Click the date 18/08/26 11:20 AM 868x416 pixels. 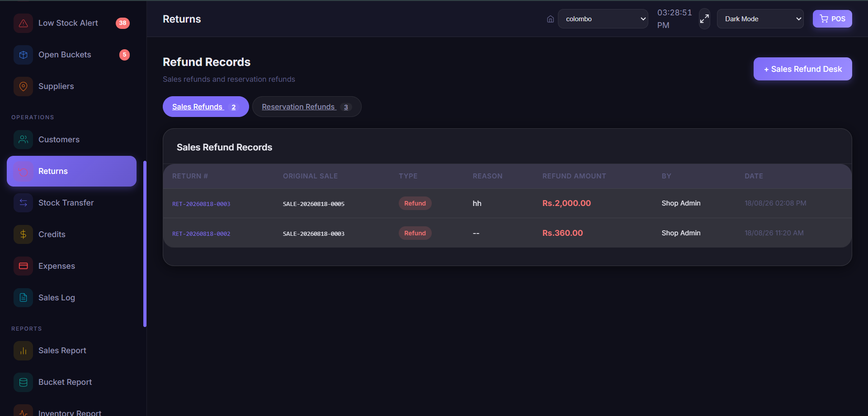774,233
